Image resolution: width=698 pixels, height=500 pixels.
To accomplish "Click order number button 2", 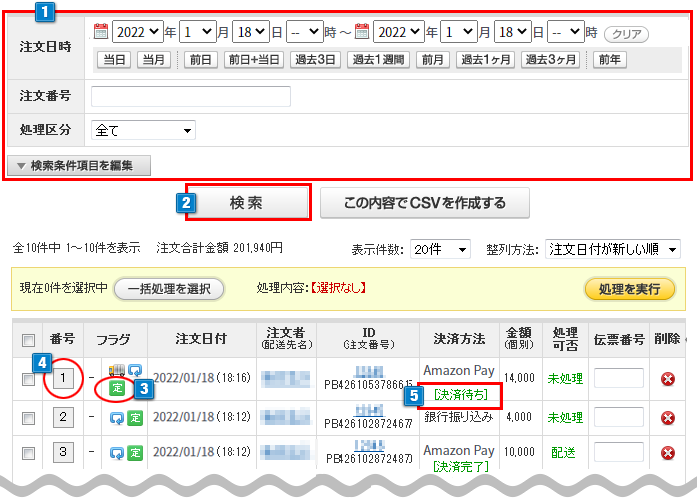I will [63, 417].
